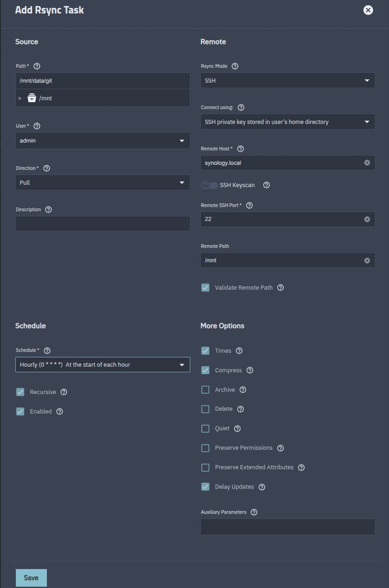
Task: Uncheck the Compress option
Action: click(205, 370)
